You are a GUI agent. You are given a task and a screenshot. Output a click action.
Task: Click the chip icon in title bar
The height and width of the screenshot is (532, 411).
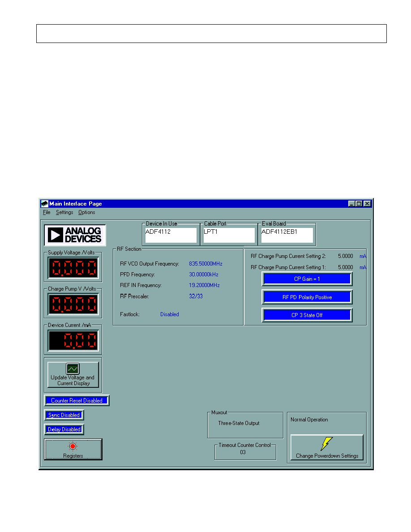44,204
